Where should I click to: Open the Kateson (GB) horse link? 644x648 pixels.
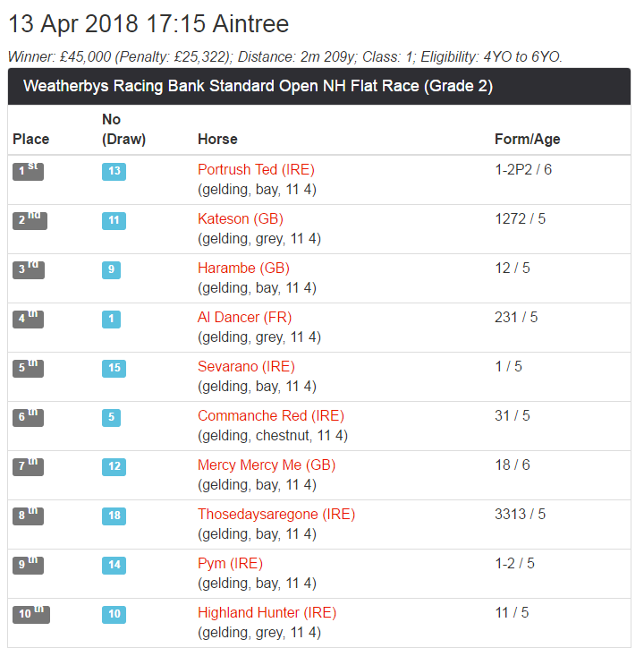pos(240,219)
